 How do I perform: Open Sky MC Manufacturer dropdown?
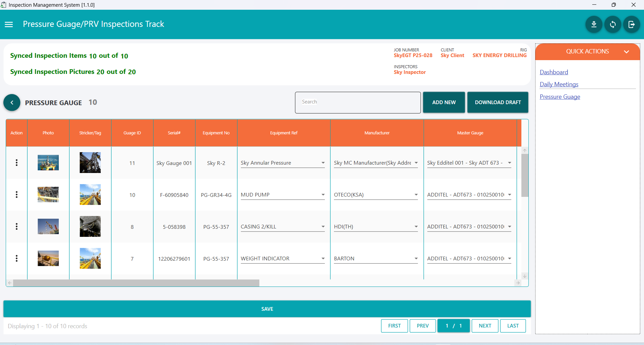[x=376, y=163]
